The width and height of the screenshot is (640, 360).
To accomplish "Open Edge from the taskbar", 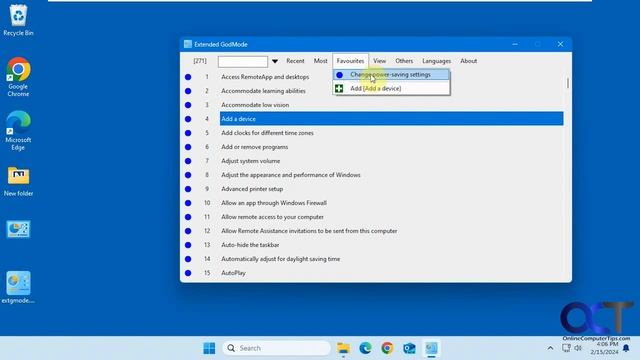I will pos(365,348).
